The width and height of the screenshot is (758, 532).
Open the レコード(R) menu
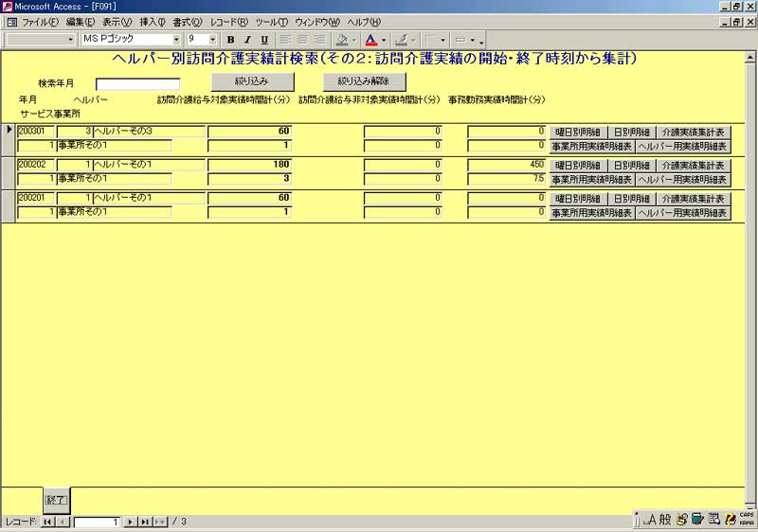point(229,22)
